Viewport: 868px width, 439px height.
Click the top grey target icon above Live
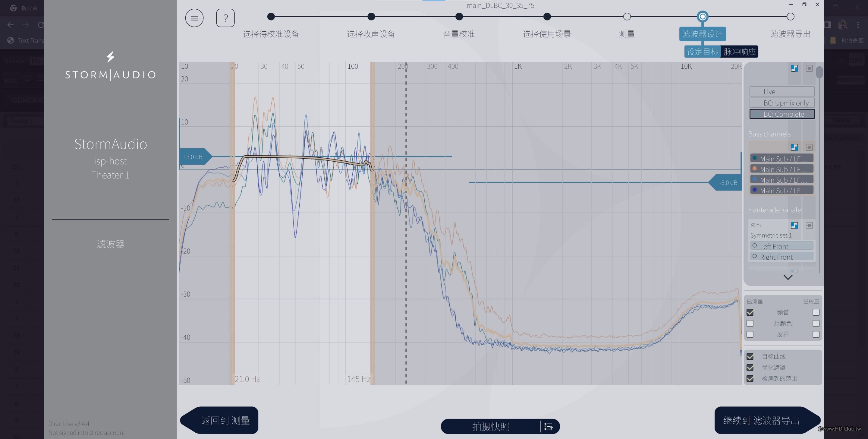(x=809, y=68)
